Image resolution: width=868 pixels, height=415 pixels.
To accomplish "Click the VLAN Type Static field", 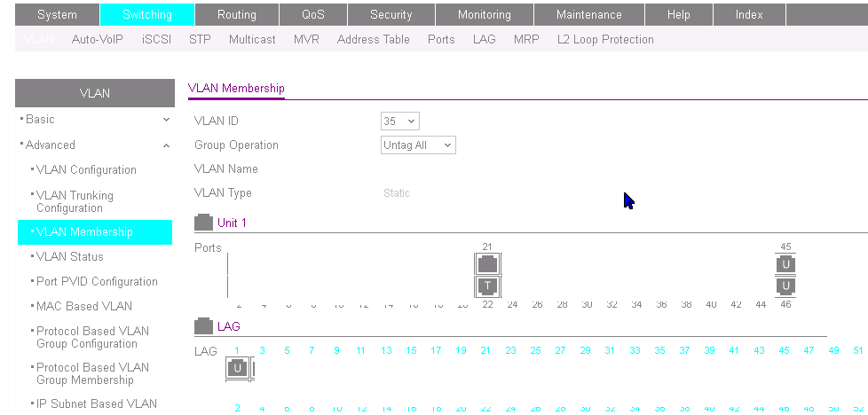I will pyautogui.click(x=439, y=193).
